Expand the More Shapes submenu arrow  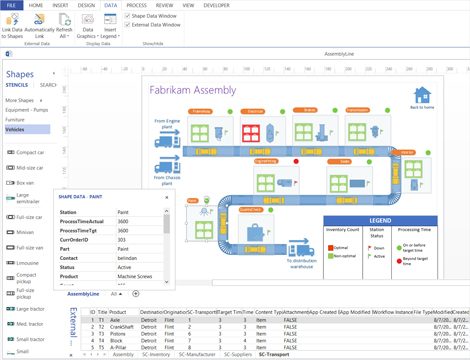coord(41,100)
